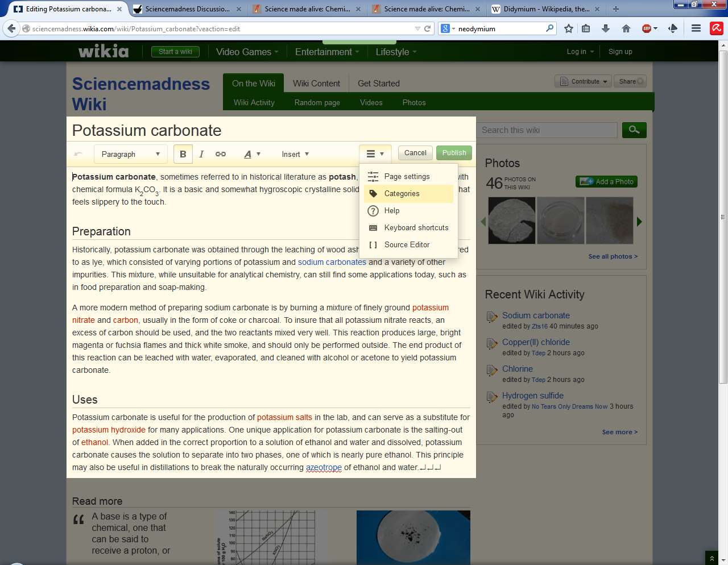Open the Sodium carbonate activity link

click(x=536, y=315)
